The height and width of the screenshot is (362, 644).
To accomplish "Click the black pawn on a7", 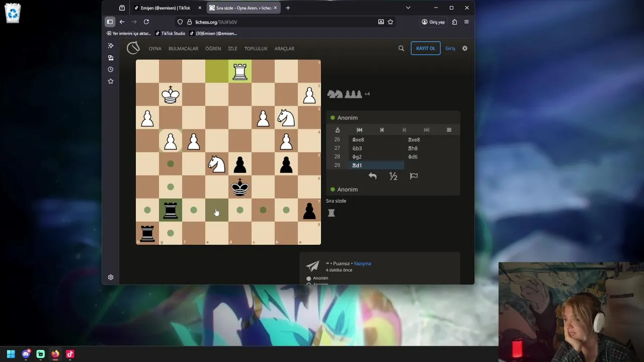I will coord(309,210).
